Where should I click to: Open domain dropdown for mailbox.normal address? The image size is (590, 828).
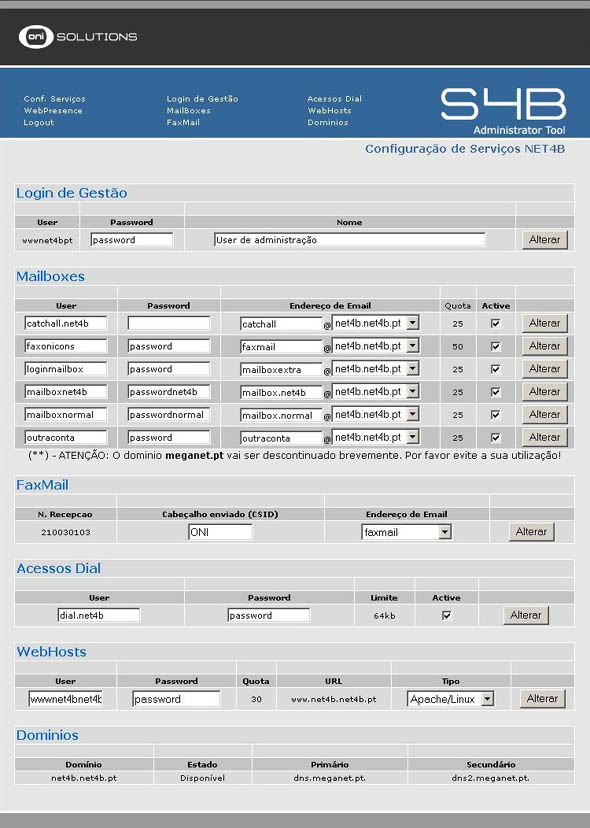[413, 414]
